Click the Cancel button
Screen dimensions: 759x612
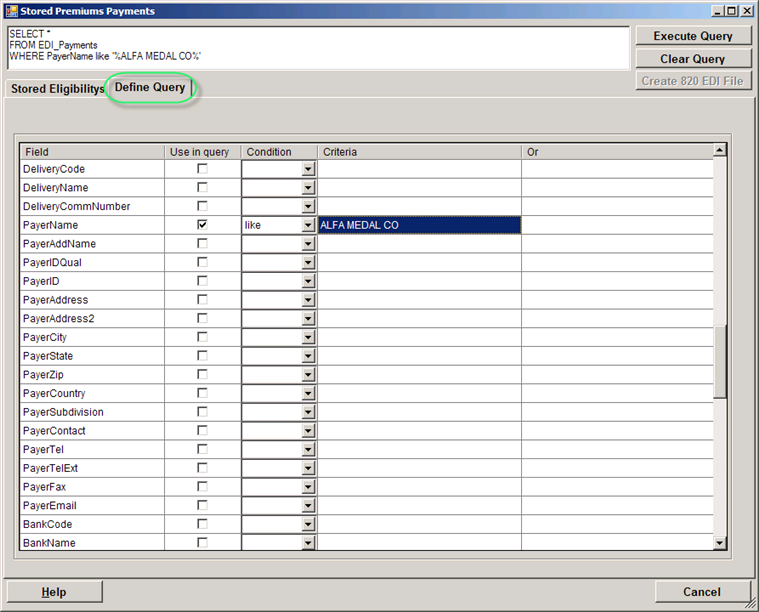click(702, 592)
